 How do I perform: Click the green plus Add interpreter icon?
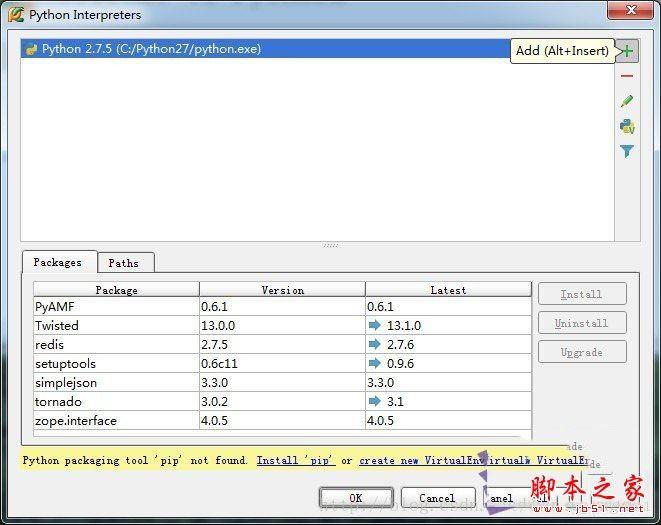coord(627,51)
